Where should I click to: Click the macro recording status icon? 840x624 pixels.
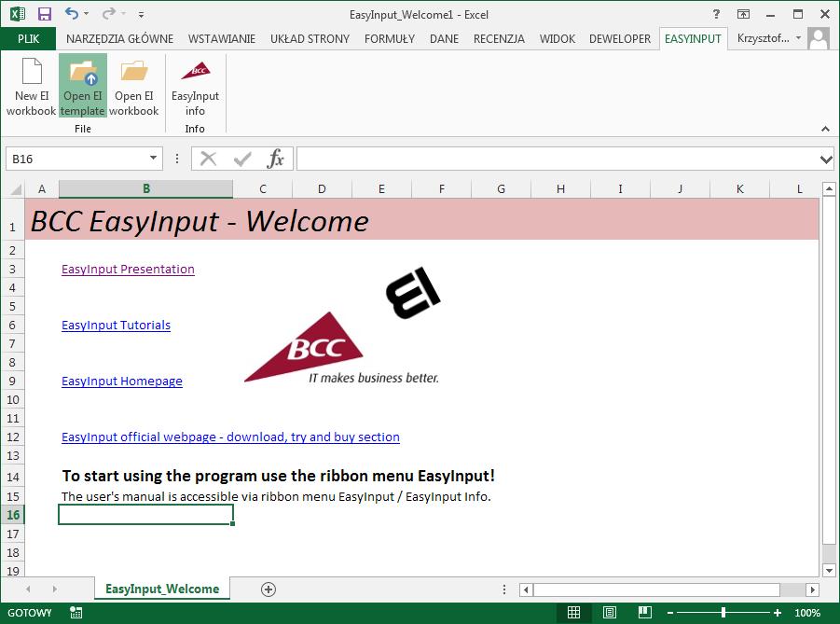click(x=76, y=612)
